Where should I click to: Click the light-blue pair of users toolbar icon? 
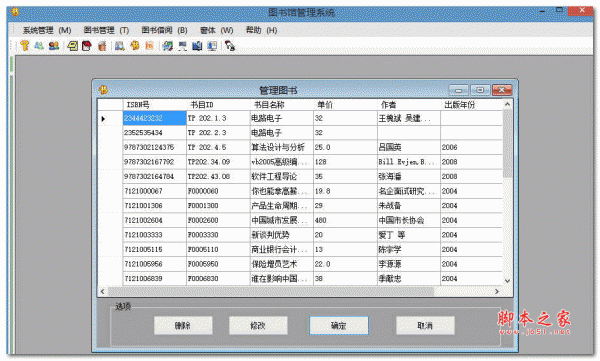coord(39,46)
